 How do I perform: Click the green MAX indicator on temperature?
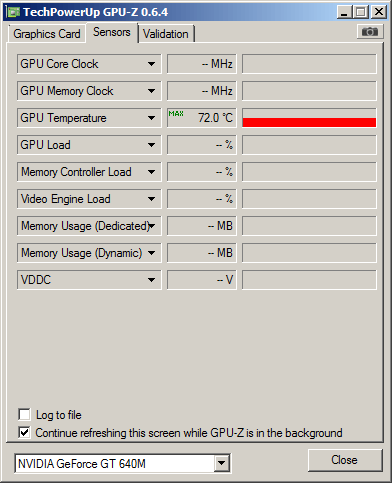pyautogui.click(x=176, y=114)
